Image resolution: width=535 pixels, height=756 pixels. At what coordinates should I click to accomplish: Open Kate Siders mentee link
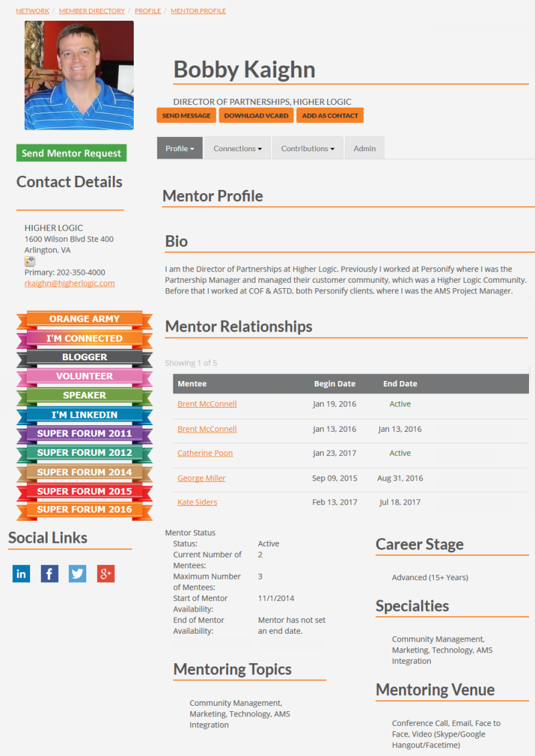[x=197, y=503]
